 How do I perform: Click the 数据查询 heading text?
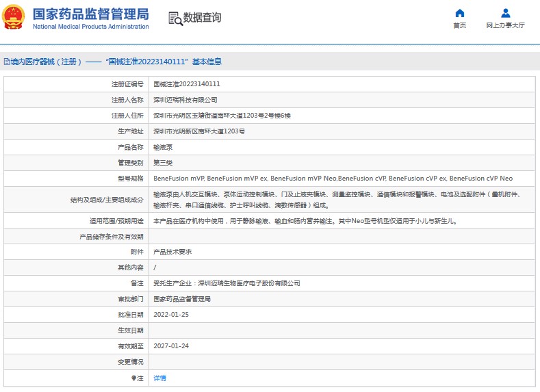pos(202,18)
